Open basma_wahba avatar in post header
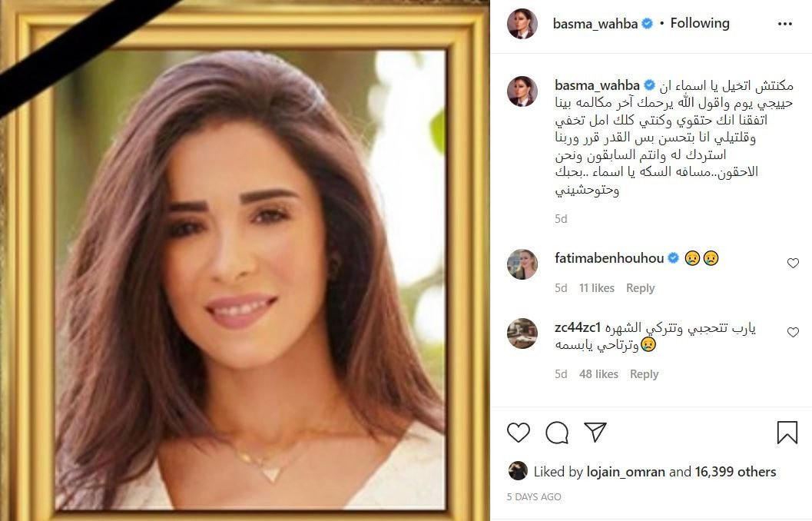The width and height of the screenshot is (812, 521). [x=522, y=23]
